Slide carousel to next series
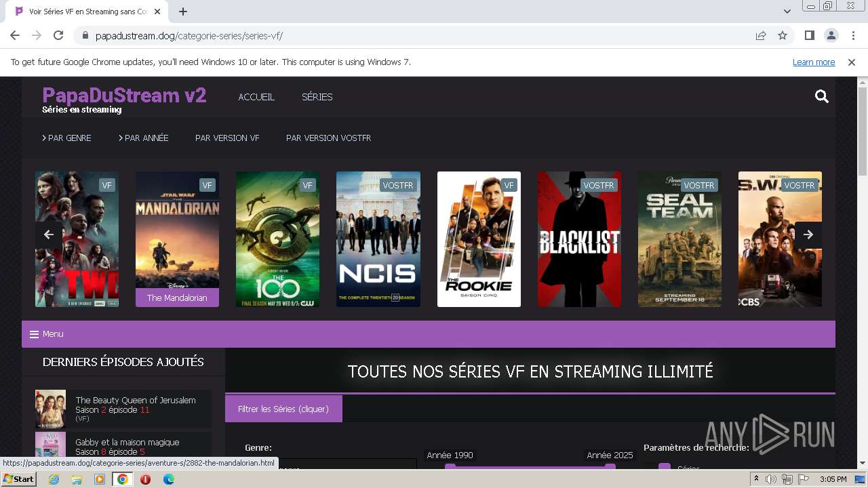Screen dimensions: 868x488 [808, 235]
